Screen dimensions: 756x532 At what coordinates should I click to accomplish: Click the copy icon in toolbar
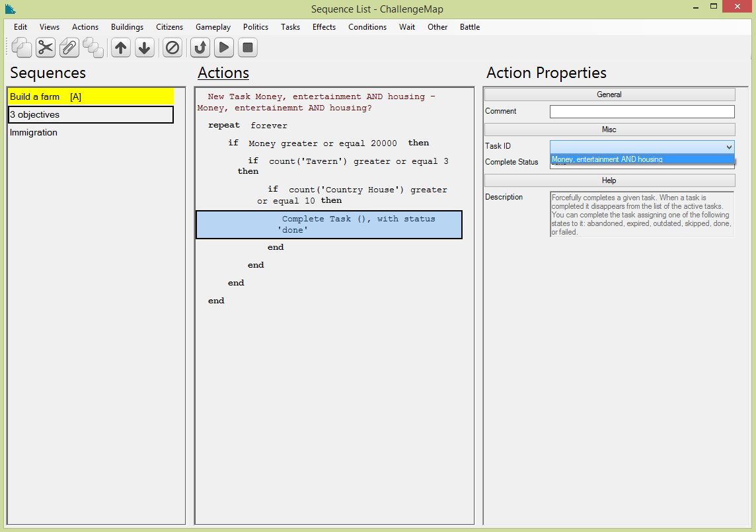22,48
